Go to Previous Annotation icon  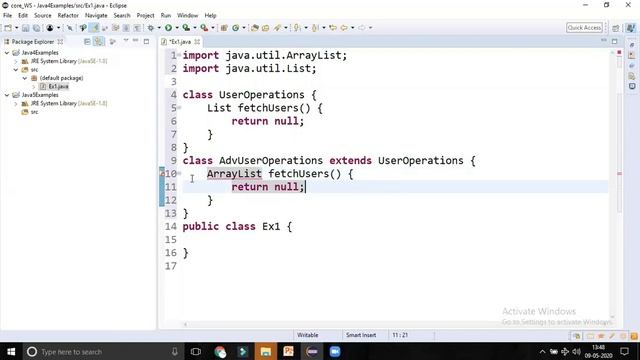point(315,28)
